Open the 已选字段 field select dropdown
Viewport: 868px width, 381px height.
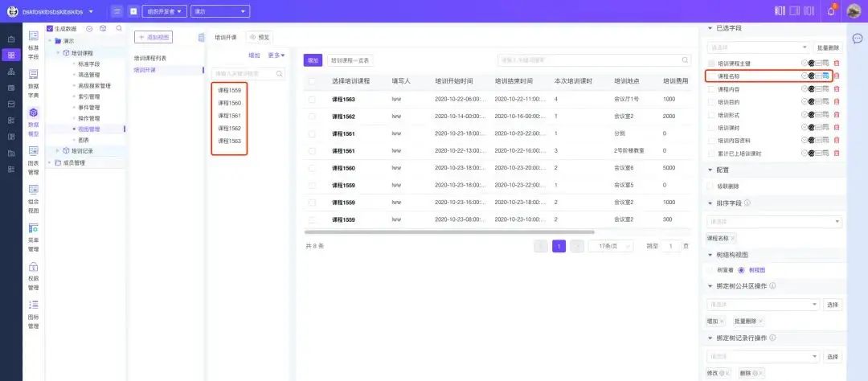[759, 47]
